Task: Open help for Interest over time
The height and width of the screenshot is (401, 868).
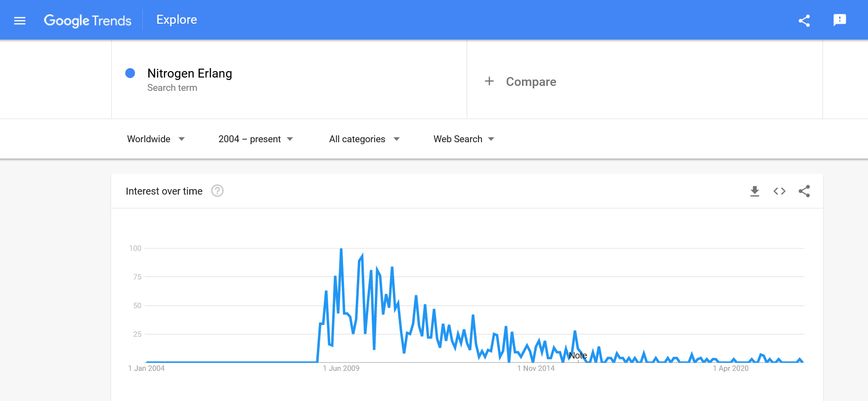Action: tap(217, 191)
